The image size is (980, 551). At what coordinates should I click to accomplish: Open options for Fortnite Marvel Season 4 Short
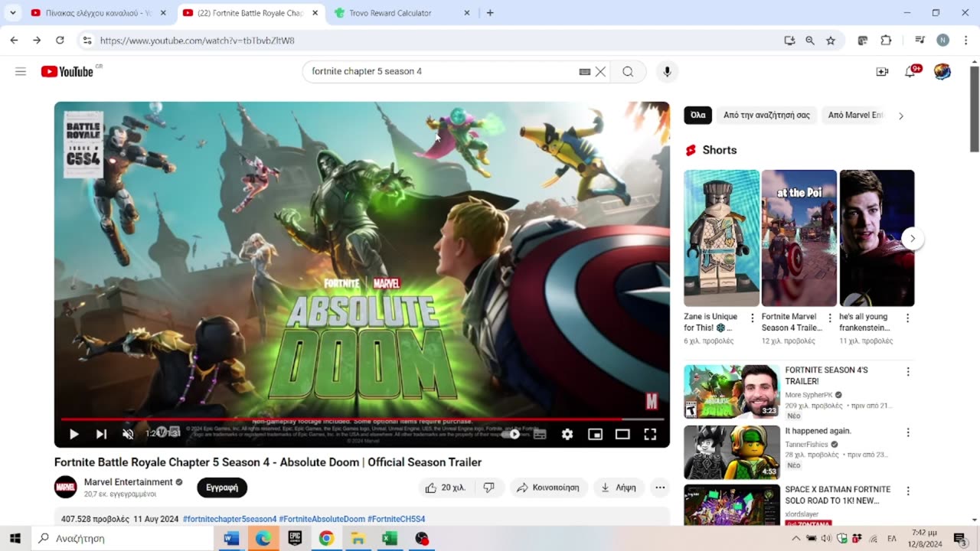[830, 318]
